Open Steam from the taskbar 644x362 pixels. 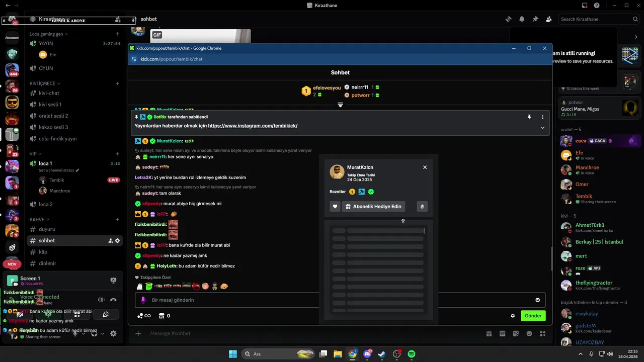pos(382,354)
